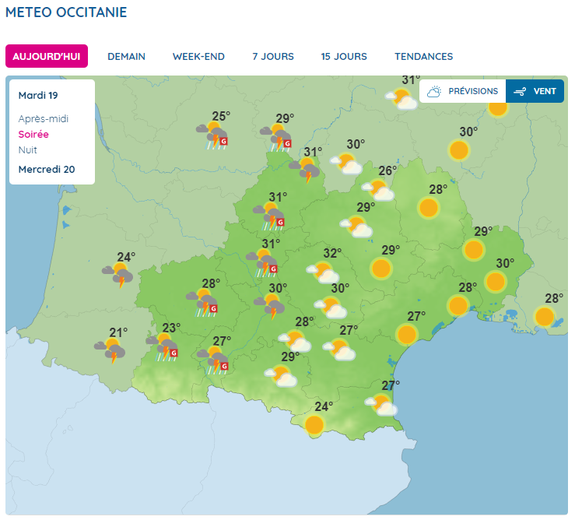Image resolution: width=575 pixels, height=520 pixels.
Task: Click the 21° storm cloud icon
Action: 110,351
